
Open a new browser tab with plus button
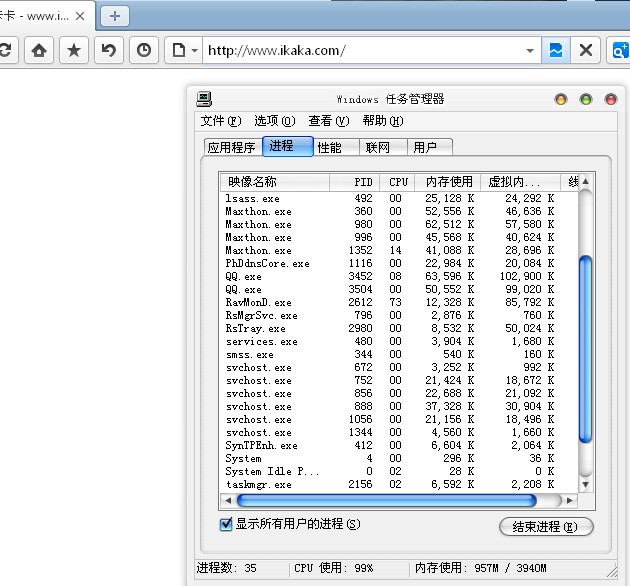click(115, 16)
